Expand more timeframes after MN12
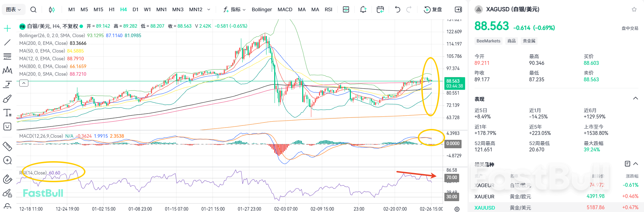Viewport: 644px width, 212px height. (209, 9)
